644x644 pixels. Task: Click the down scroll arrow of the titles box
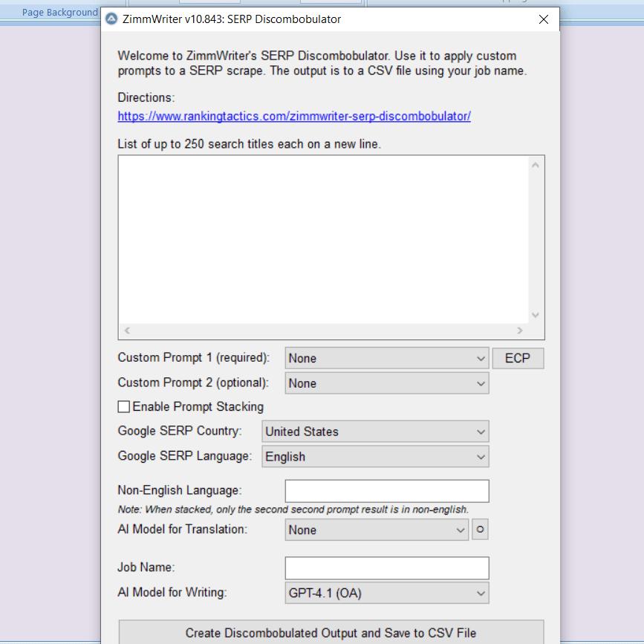(x=535, y=315)
